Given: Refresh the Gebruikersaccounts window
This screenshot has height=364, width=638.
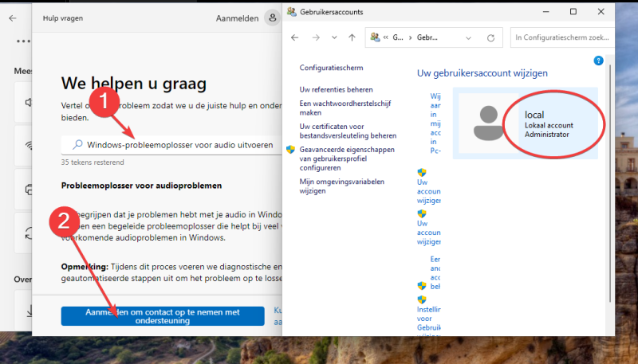Looking at the screenshot, I should click(x=490, y=37).
